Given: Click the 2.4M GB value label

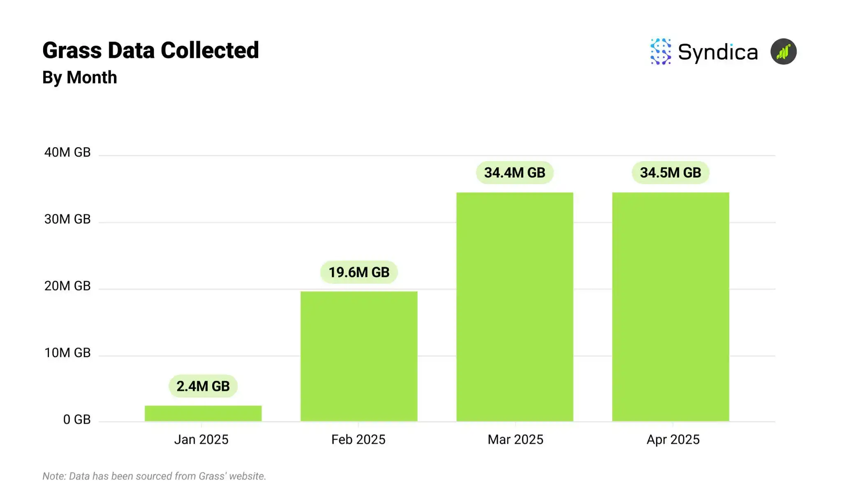Looking at the screenshot, I should [x=203, y=386].
